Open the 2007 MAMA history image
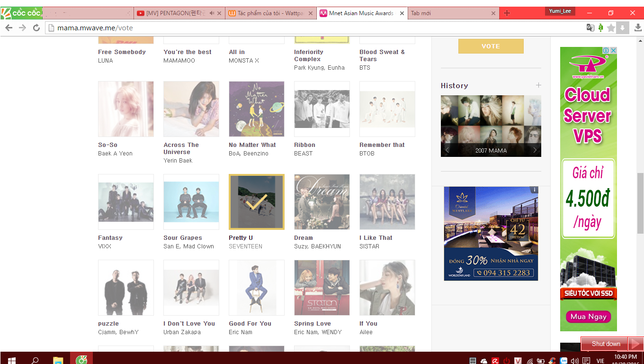This screenshot has height=364, width=644. tap(491, 126)
